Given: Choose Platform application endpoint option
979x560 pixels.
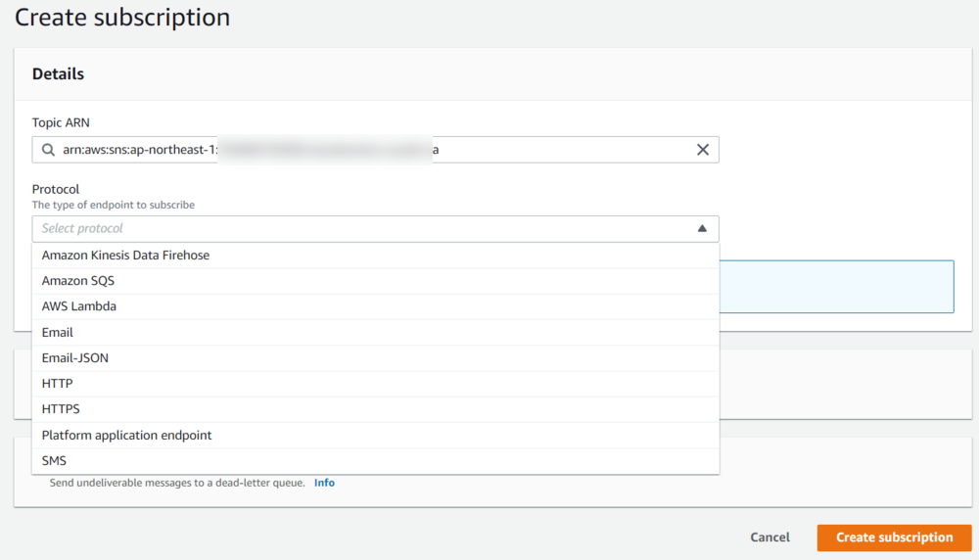Looking at the screenshot, I should click(x=375, y=435).
